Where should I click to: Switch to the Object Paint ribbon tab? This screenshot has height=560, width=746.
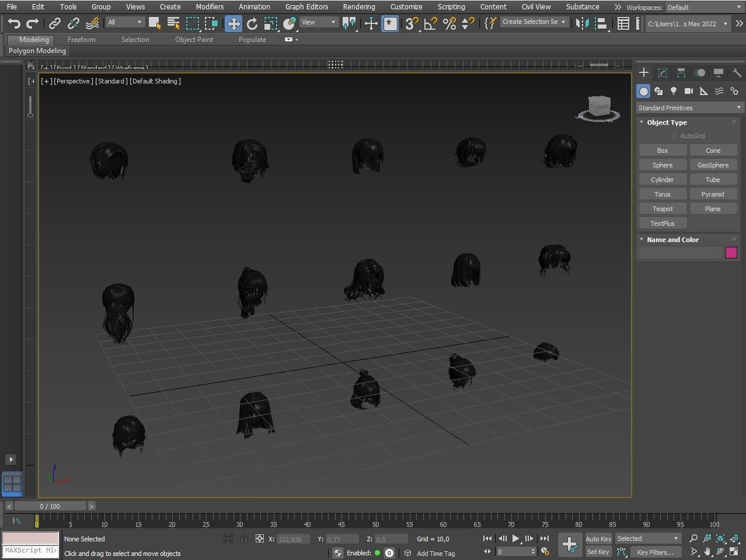tap(194, 40)
